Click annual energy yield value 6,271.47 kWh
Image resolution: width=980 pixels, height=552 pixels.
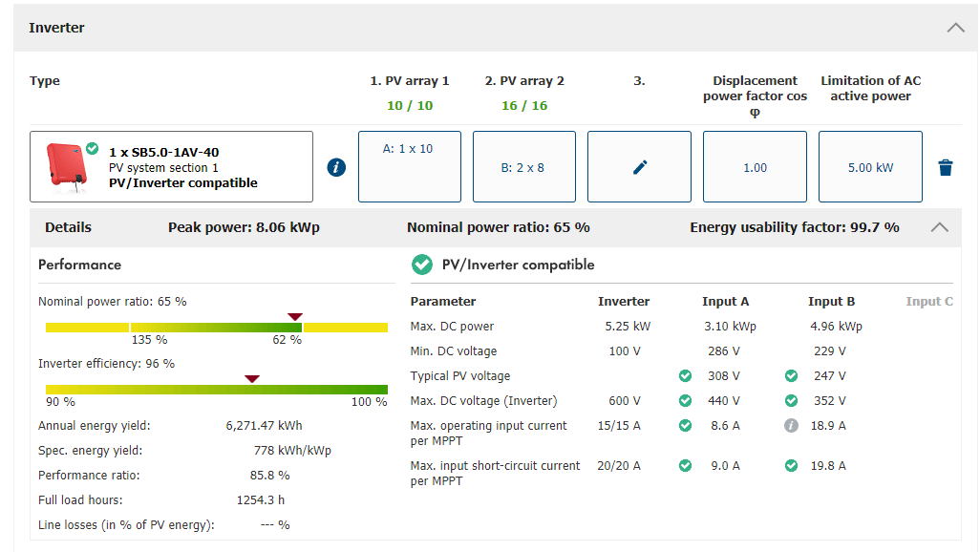(x=264, y=426)
